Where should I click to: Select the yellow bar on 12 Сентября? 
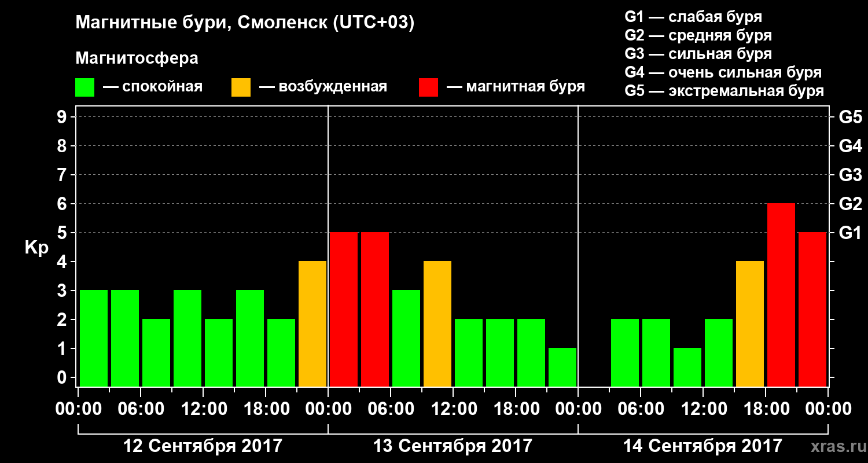[312, 324]
